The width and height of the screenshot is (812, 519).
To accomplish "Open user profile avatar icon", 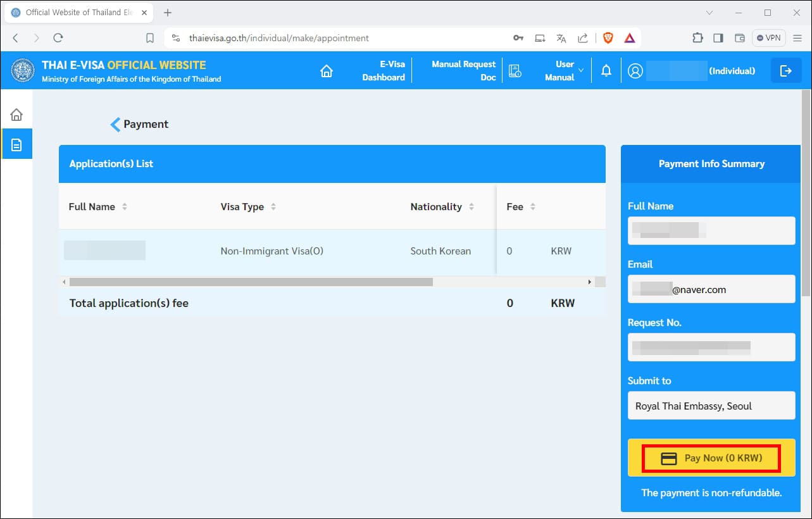I will click(635, 71).
